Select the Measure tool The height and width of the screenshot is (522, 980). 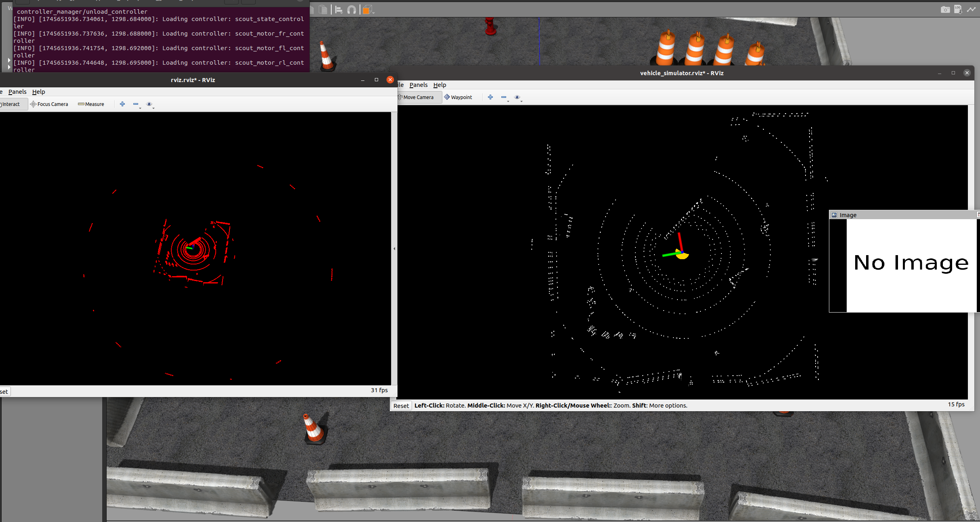[91, 104]
